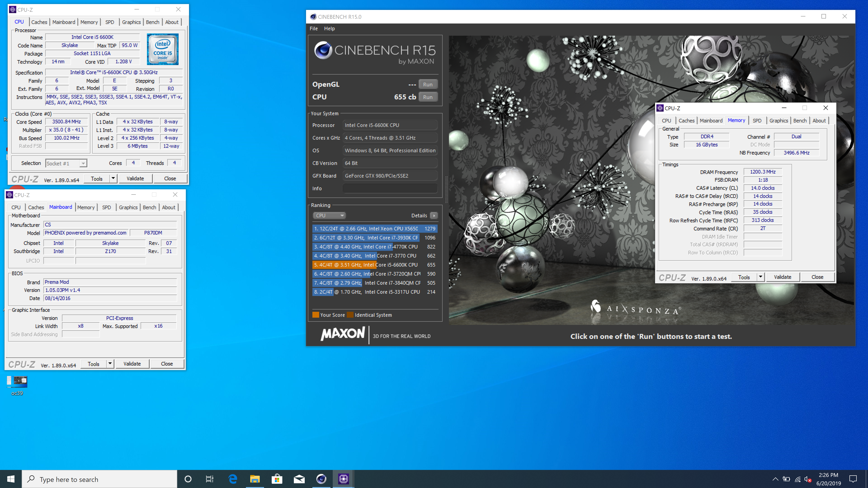Switch to CPU-Z via its taskbar icon

point(343,479)
